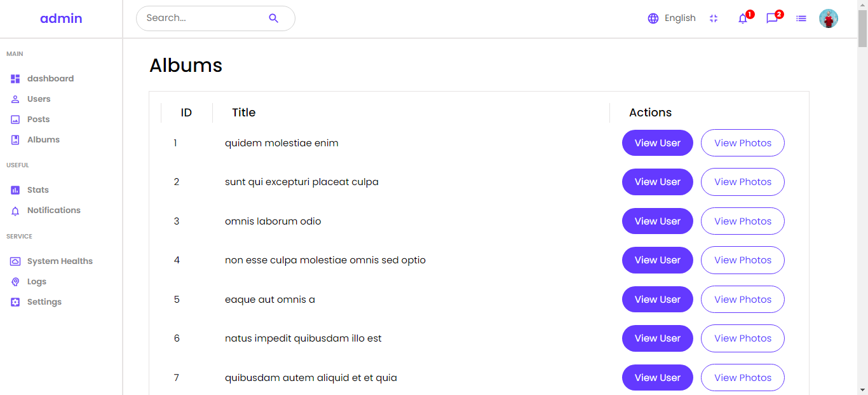868x395 pixels.
Task: View Photos for quibusdam autem aliquid album
Action: (x=743, y=378)
